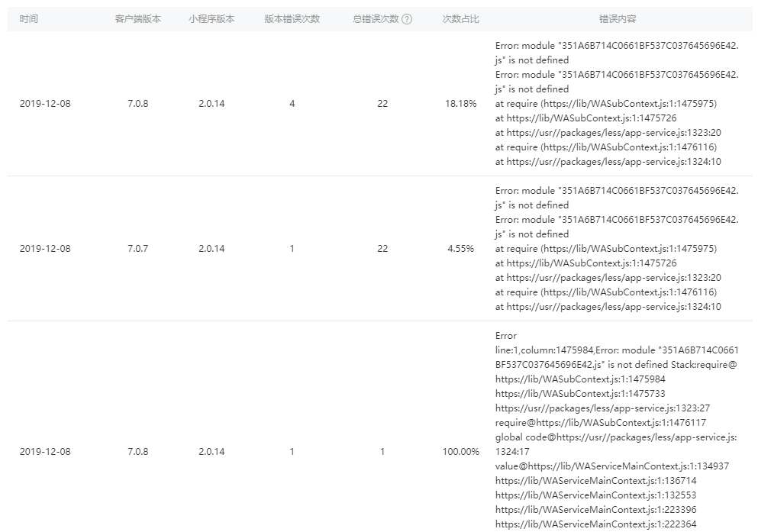Click 'https://lib/WAServiceMainContext.js:1:222364' line
Screen dimensions: 758x532
click(595, 524)
